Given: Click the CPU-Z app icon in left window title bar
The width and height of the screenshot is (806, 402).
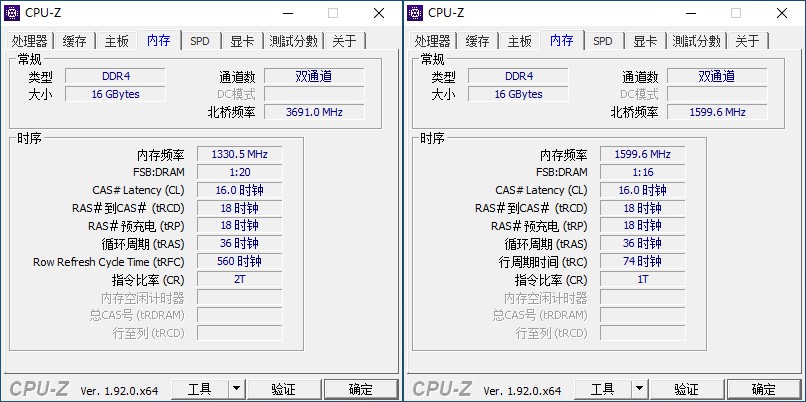Looking at the screenshot, I should (12, 13).
